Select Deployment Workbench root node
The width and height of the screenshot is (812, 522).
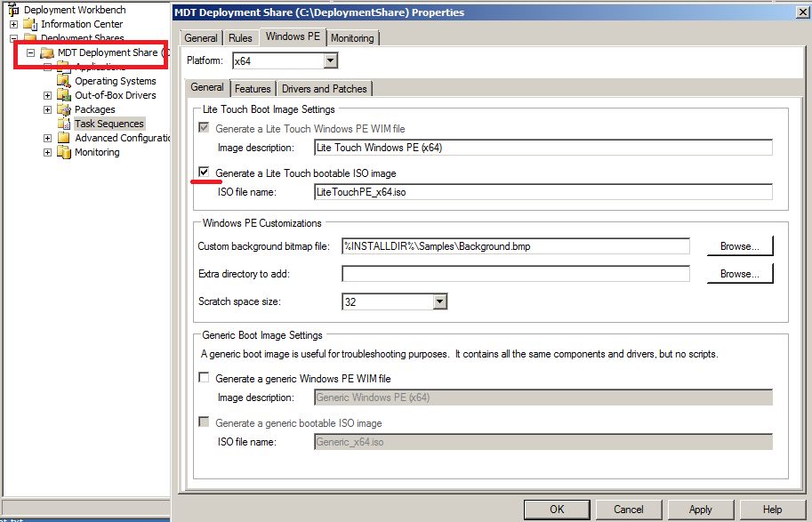click(x=75, y=10)
